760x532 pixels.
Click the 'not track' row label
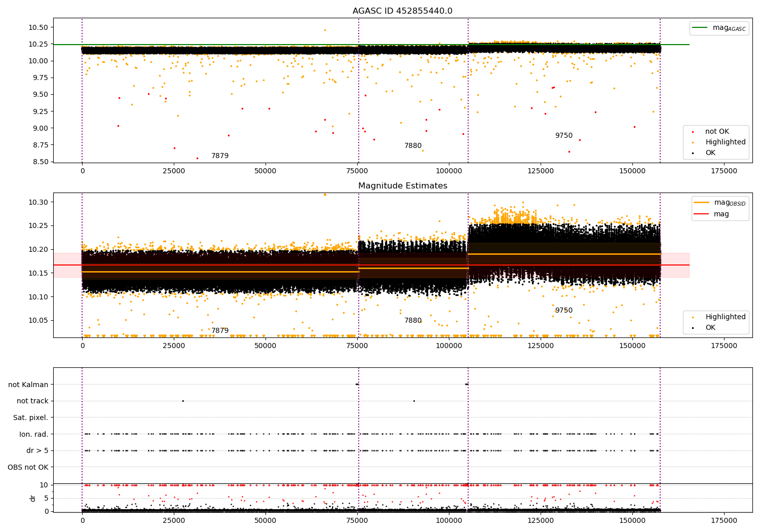pos(32,401)
